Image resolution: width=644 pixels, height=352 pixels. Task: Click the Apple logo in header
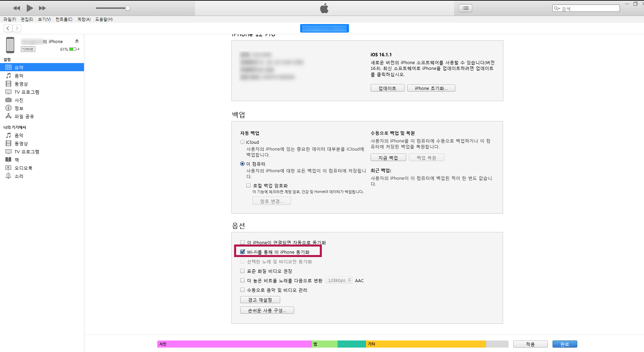click(324, 8)
